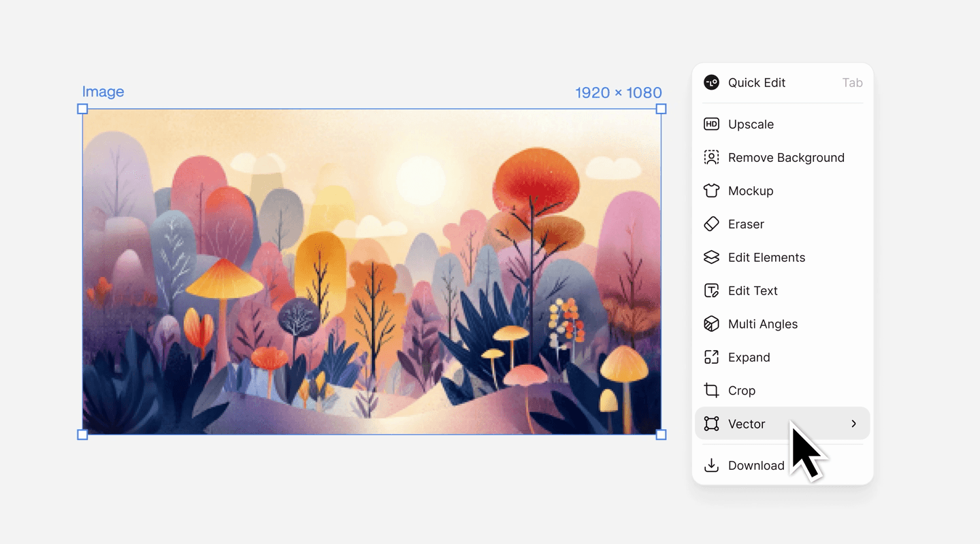Click the HD Upscale icon
980x544 pixels.
pos(711,124)
